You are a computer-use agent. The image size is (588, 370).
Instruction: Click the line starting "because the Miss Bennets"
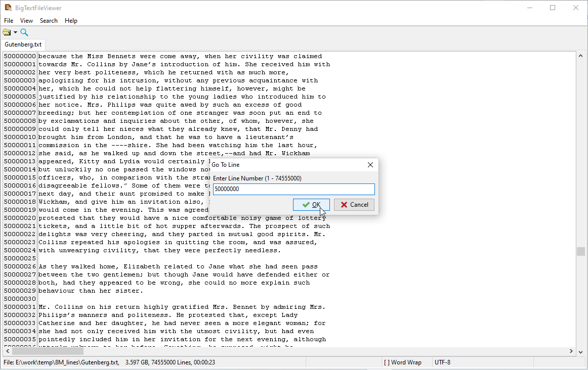click(x=180, y=56)
